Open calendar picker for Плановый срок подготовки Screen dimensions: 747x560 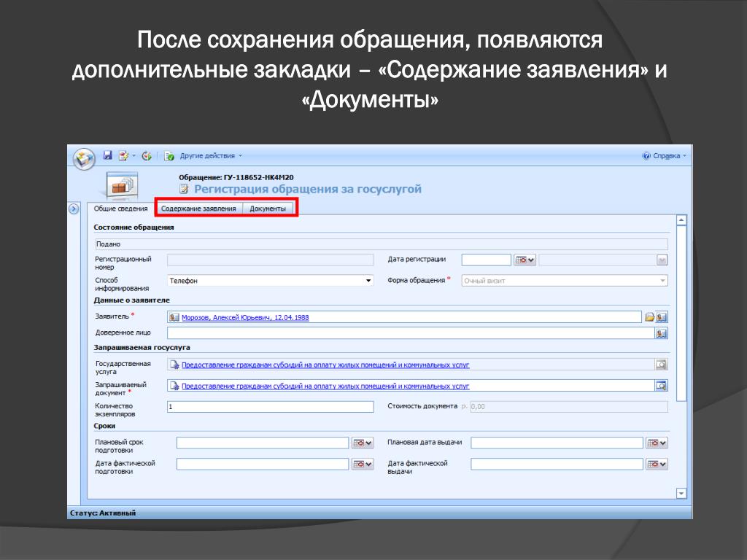point(363,443)
